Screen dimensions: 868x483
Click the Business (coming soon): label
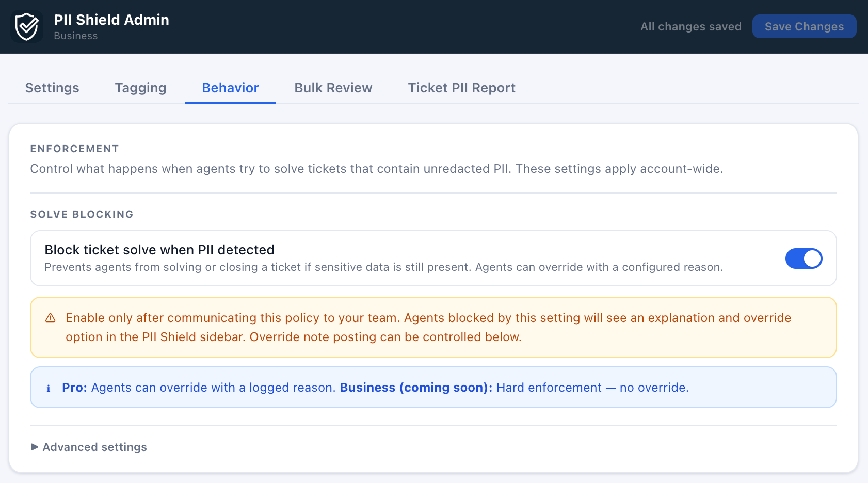coord(416,388)
